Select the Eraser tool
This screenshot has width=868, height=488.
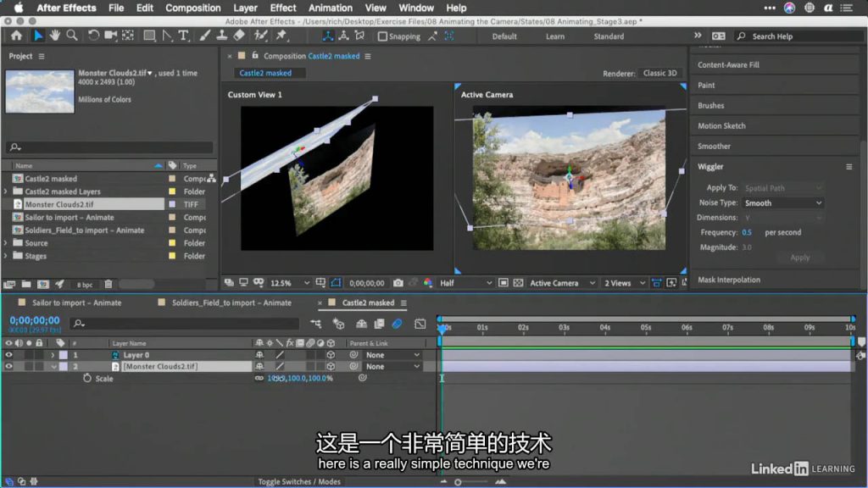(x=238, y=36)
